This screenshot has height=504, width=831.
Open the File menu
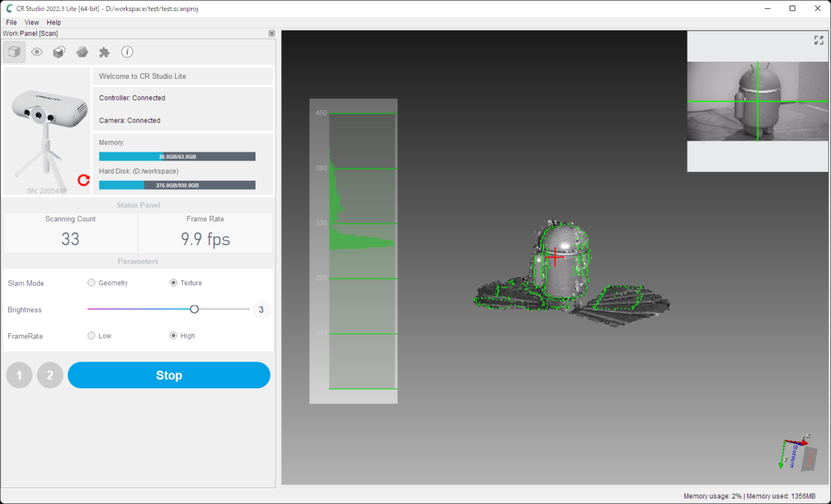pyautogui.click(x=11, y=22)
